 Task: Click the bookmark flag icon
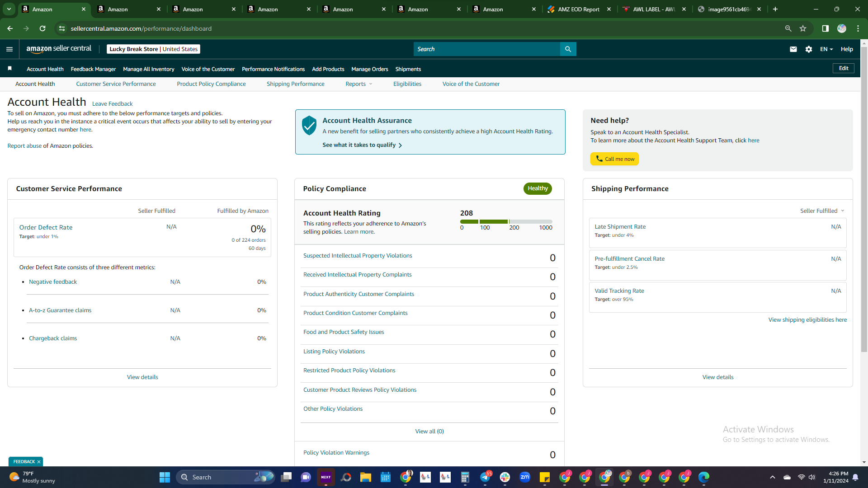[9, 69]
